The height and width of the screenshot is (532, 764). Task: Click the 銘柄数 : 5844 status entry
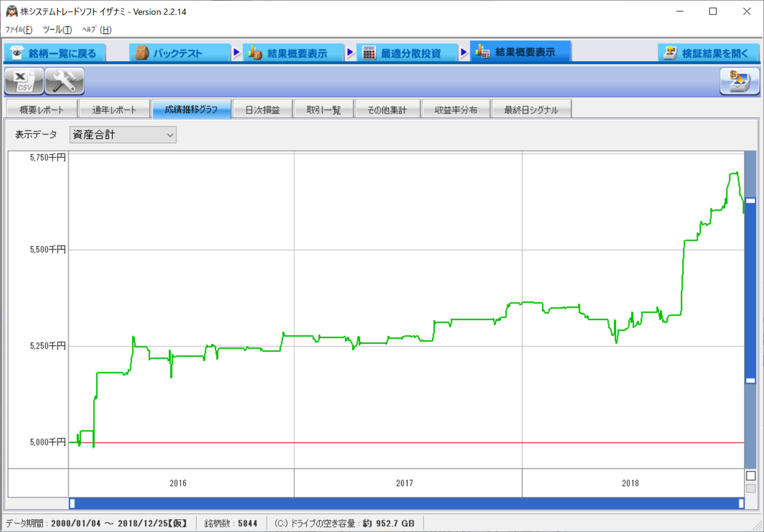pyautogui.click(x=231, y=524)
